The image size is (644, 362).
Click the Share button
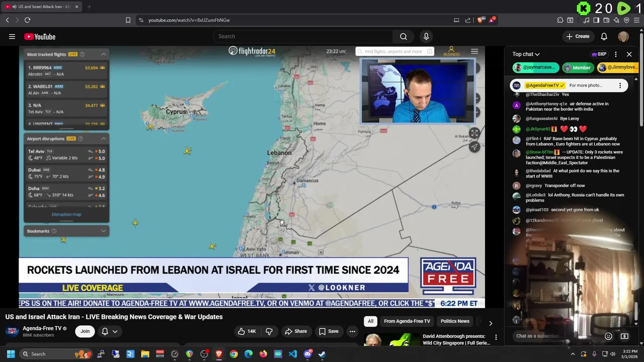point(296,331)
